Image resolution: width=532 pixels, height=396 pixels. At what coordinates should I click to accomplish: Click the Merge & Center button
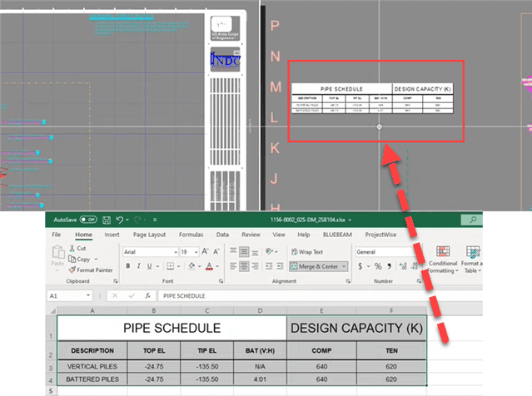pos(318,266)
